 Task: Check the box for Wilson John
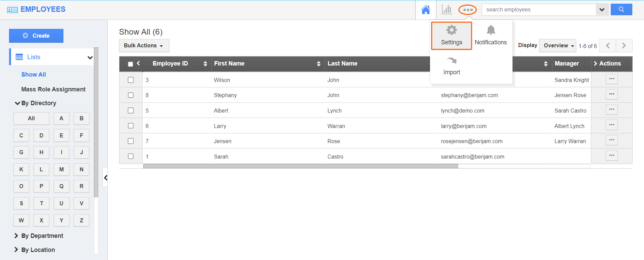pos(131,80)
